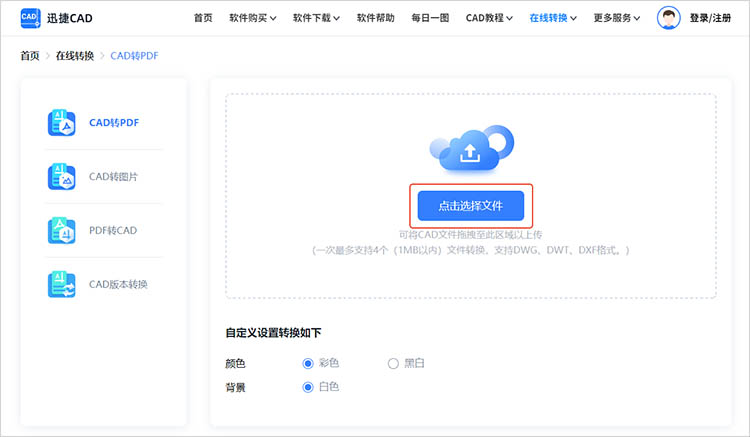Screen dimensions: 750x437
Task: Open the PDF转CAD sidebar icon
Action: [x=62, y=230]
